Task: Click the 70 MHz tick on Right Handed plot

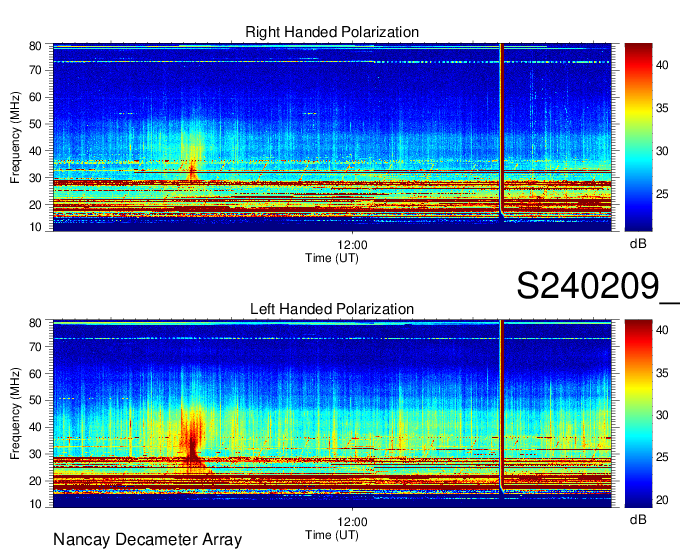Action: pyautogui.click(x=35, y=70)
